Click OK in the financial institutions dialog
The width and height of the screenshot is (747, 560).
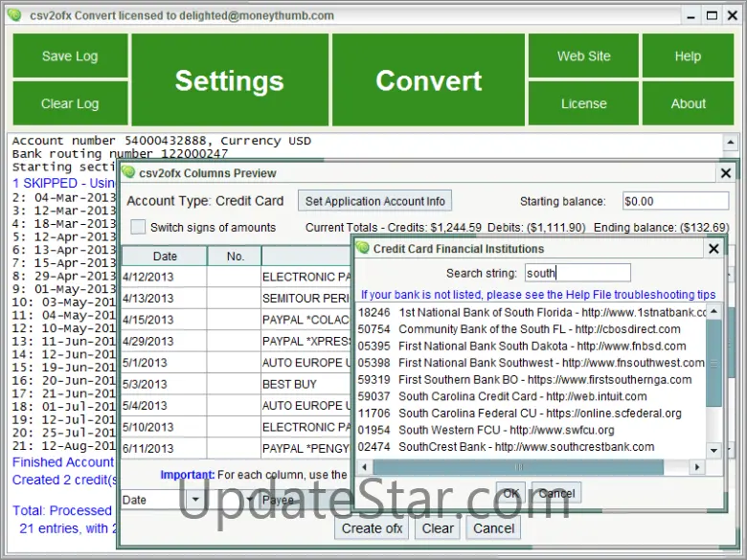coord(510,493)
